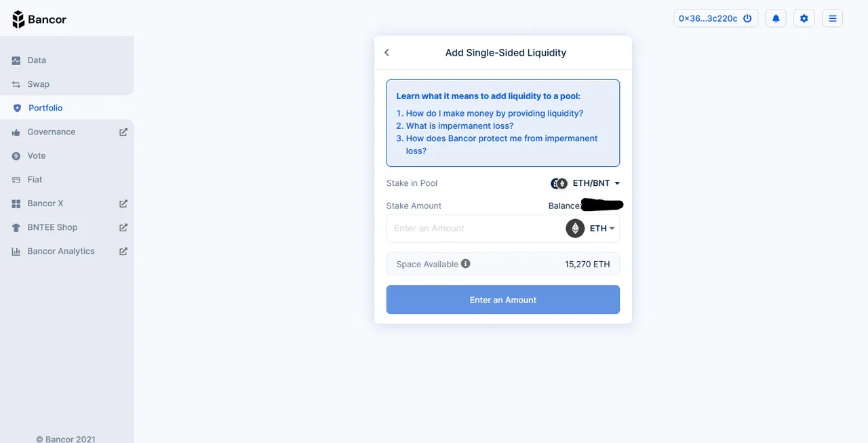This screenshot has width=868, height=443.
Task: Click the external link icon beside Governance
Action: [123, 132]
